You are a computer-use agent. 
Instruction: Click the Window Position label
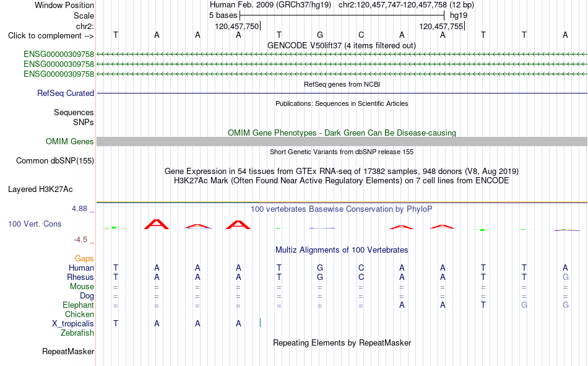pos(64,5)
